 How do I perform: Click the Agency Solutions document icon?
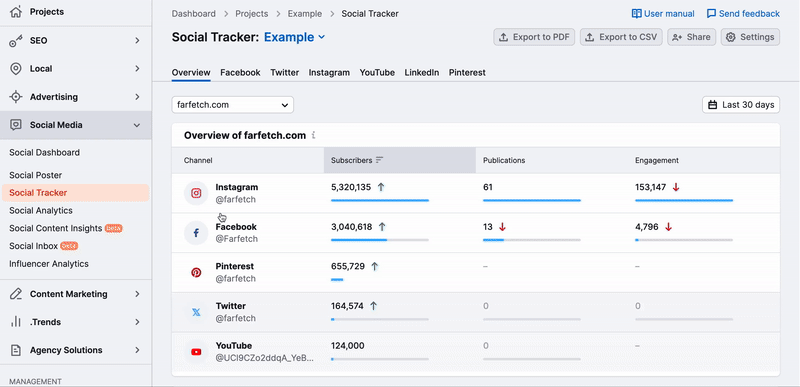pos(16,350)
